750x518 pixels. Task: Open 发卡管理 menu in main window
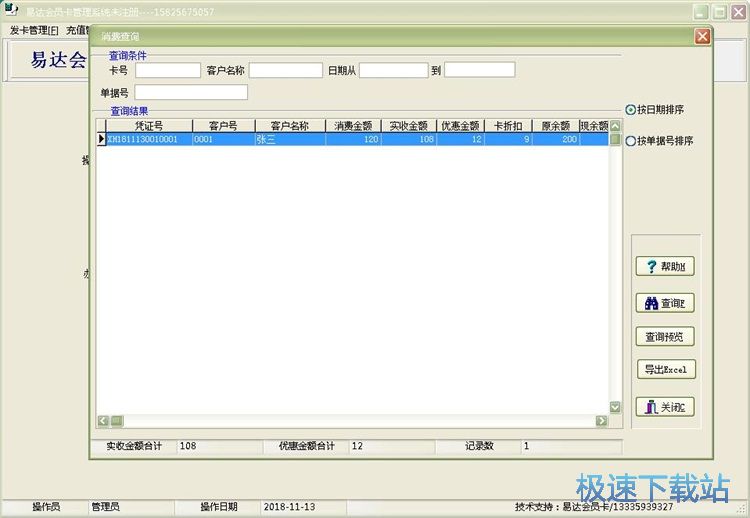34,30
